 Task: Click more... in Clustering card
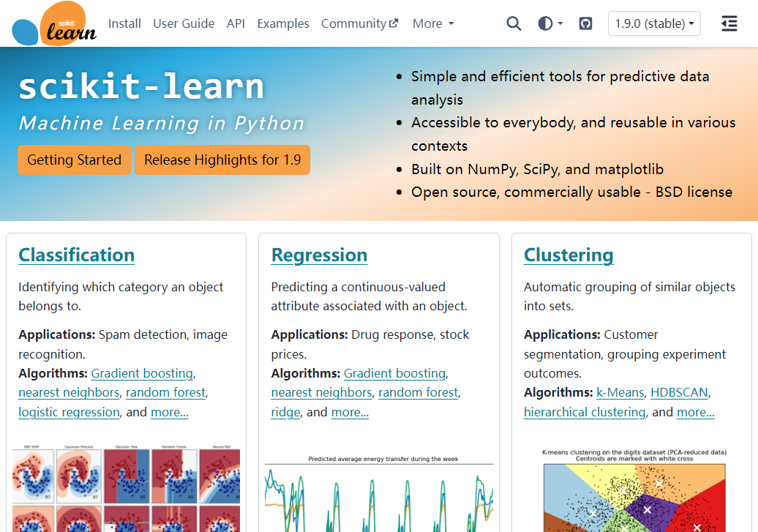point(696,412)
